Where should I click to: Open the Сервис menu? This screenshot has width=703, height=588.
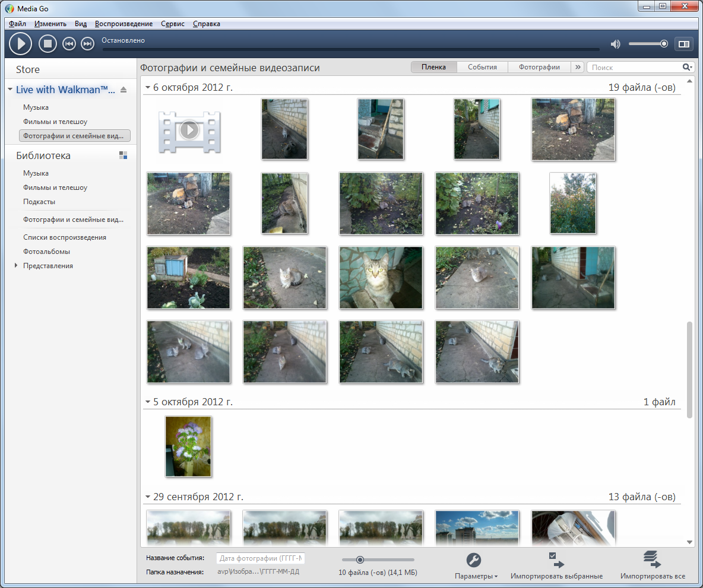[172, 24]
